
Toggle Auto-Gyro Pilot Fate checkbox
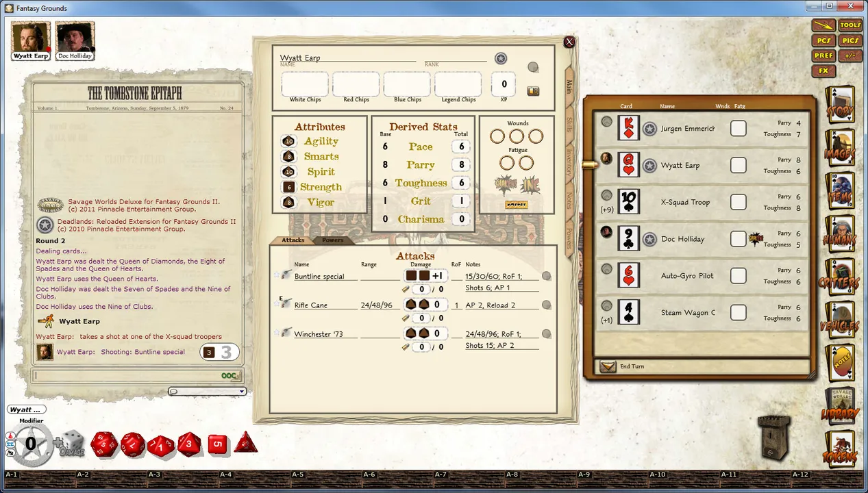pos(738,275)
